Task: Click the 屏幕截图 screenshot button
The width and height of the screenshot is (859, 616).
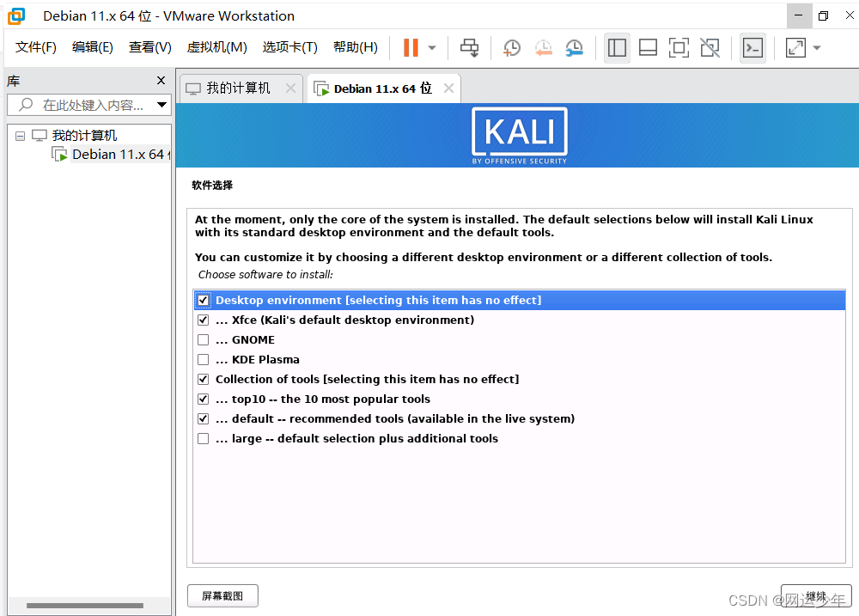Action: (x=222, y=595)
